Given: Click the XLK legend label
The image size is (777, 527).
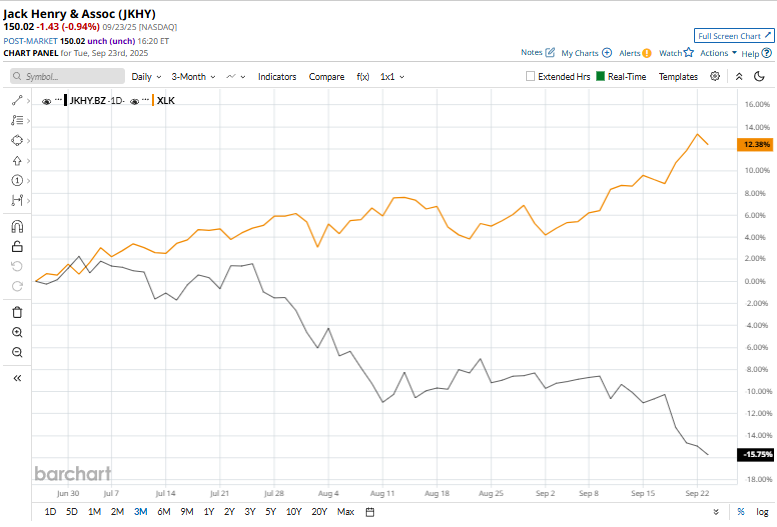Looking at the screenshot, I should (166, 101).
